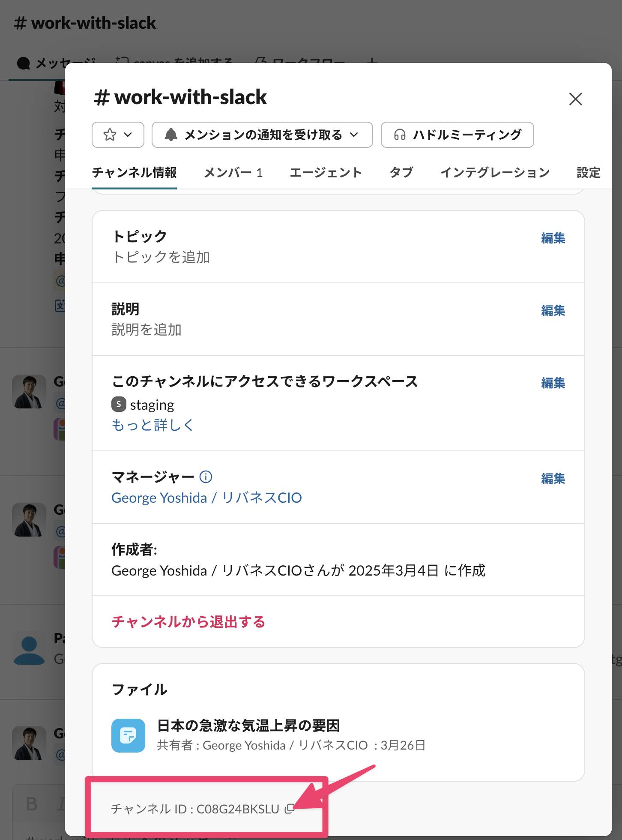Screen dimensions: 622x840
Task: Expand the star options chevron
Action: click(x=128, y=135)
